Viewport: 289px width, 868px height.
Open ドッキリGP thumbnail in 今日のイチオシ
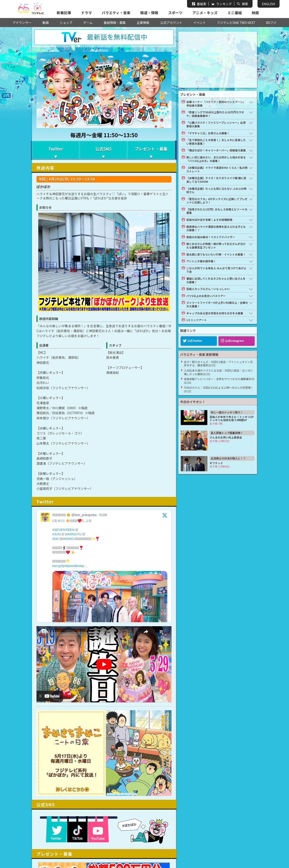pos(194,417)
